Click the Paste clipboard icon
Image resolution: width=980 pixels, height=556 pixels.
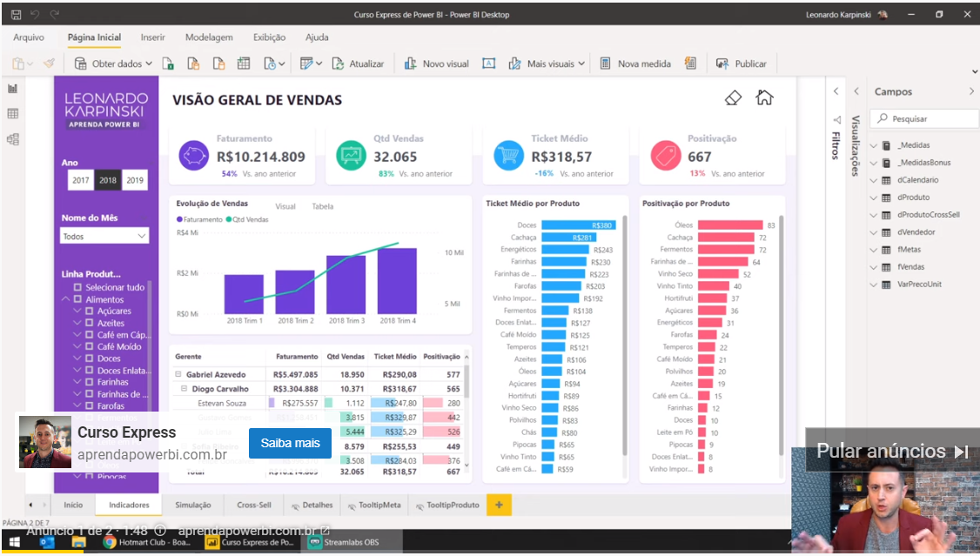(18, 64)
